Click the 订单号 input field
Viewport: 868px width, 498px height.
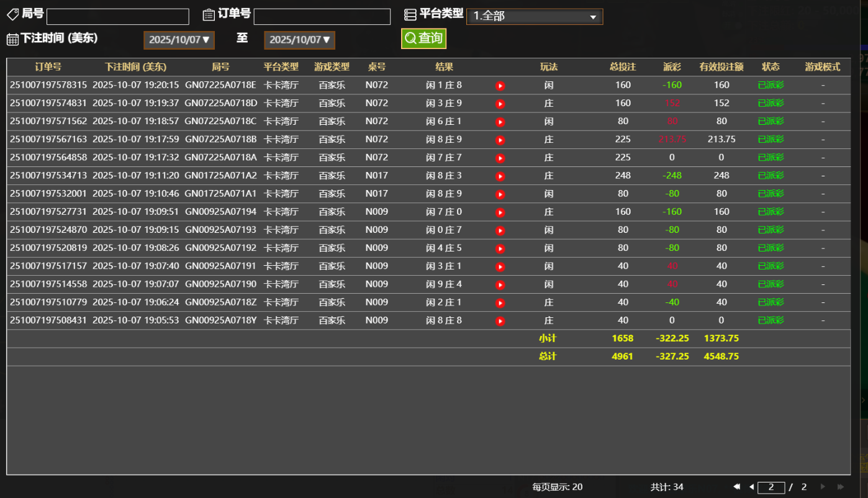coord(322,17)
